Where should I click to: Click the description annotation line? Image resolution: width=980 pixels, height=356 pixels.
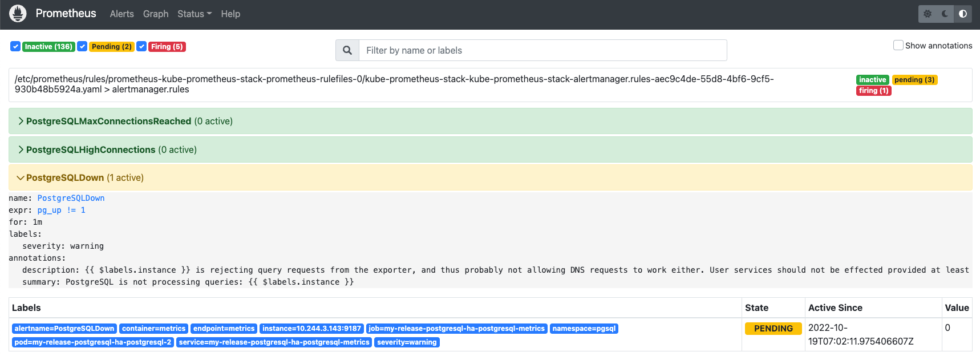pos(496,270)
